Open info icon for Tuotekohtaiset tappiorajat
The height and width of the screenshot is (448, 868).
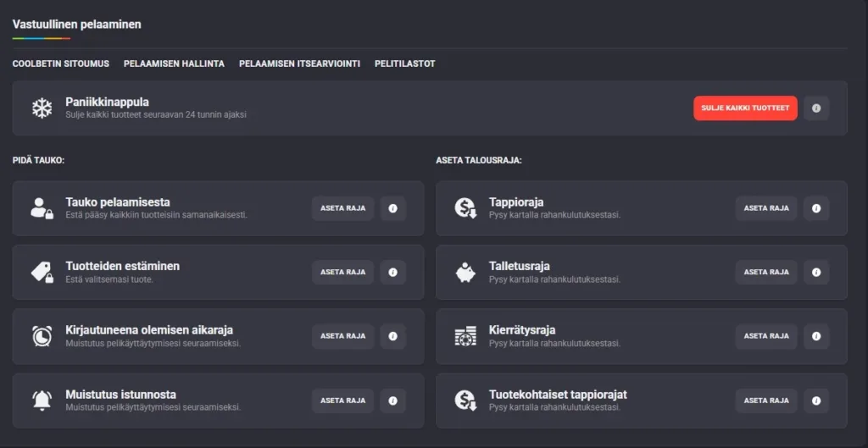(x=816, y=401)
